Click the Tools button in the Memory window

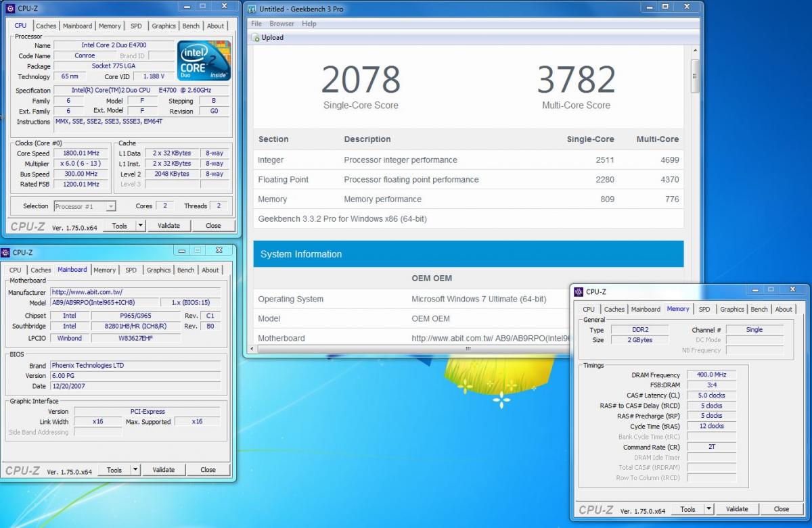coord(688,509)
